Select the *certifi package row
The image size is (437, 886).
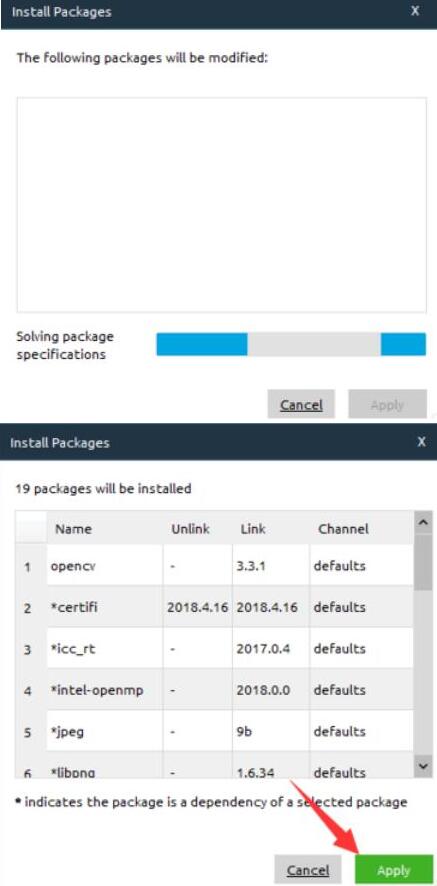click(215, 607)
